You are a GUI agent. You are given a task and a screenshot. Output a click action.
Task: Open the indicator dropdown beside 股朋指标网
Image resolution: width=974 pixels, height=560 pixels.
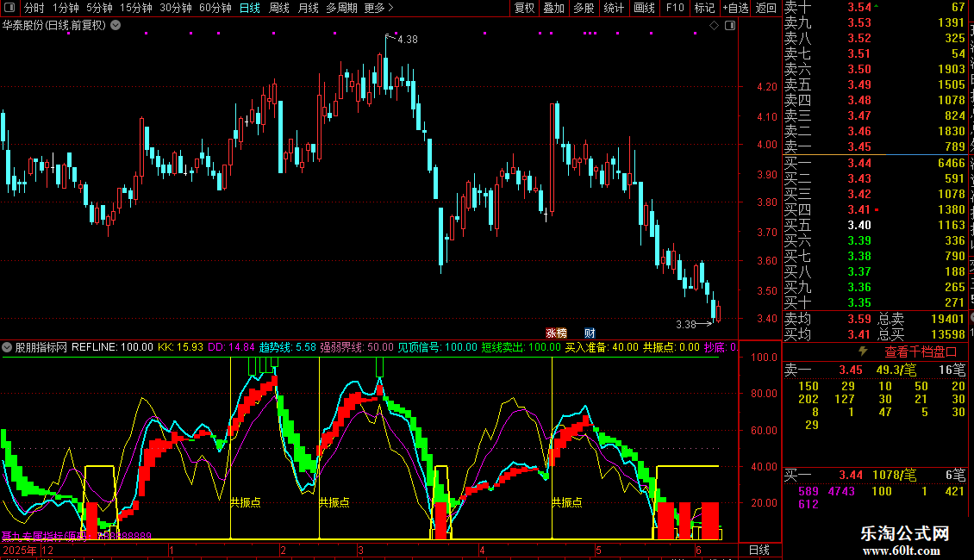point(7,347)
